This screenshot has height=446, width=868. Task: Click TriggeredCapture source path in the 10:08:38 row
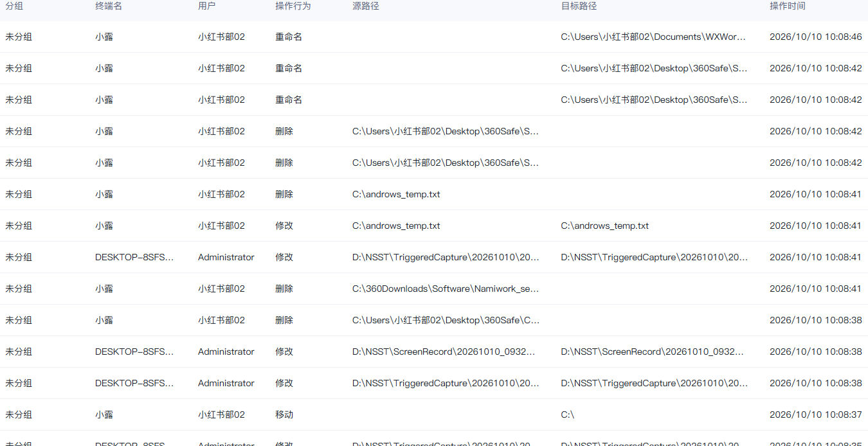coord(446,383)
